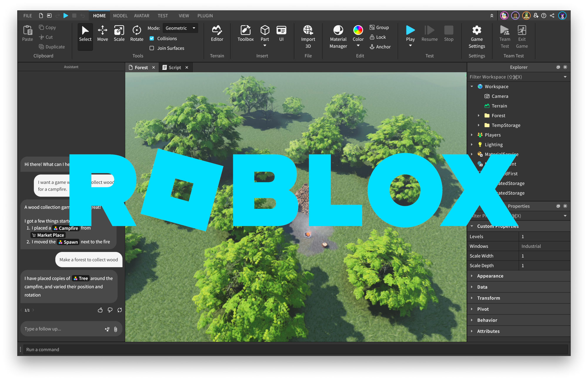Click the Run a command bar

(295, 349)
